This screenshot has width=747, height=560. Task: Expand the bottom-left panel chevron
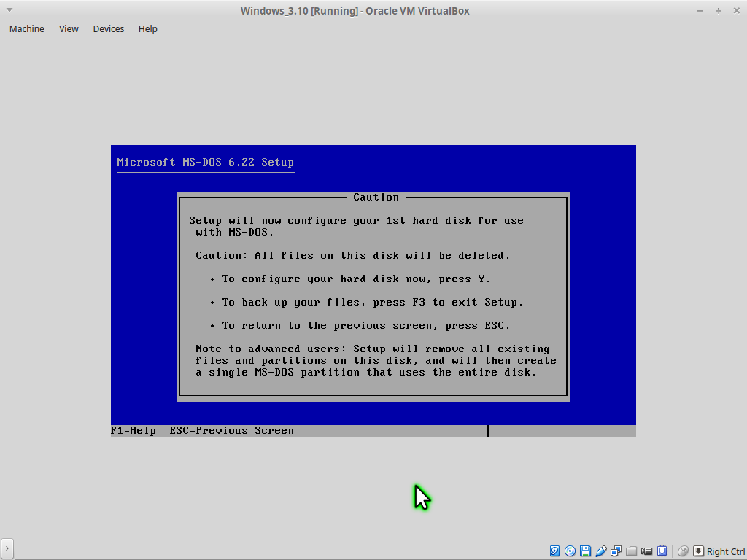click(x=7, y=548)
